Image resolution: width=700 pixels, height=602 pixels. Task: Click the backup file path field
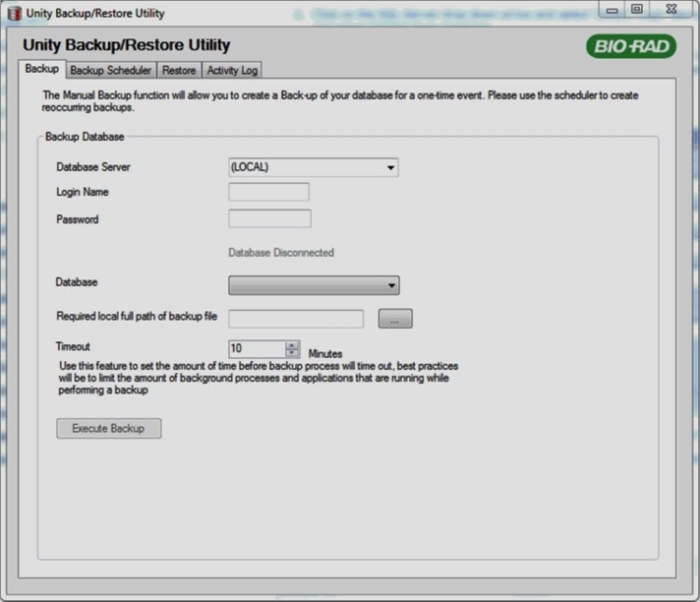click(296, 319)
